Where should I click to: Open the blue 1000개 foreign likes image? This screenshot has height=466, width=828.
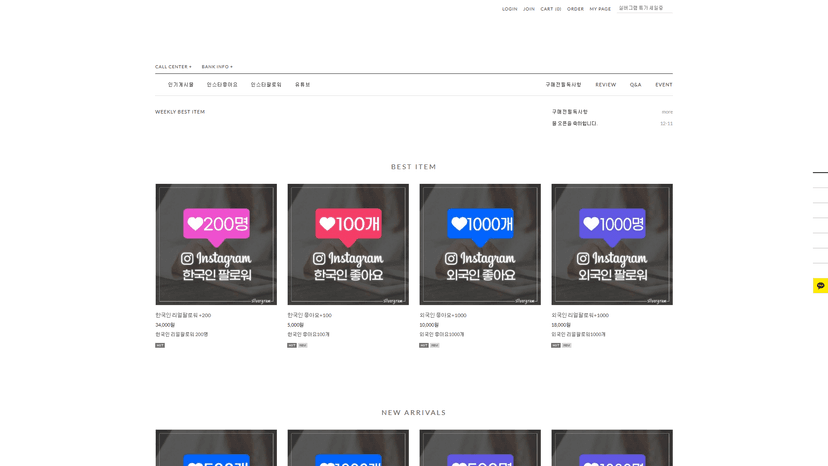point(480,244)
